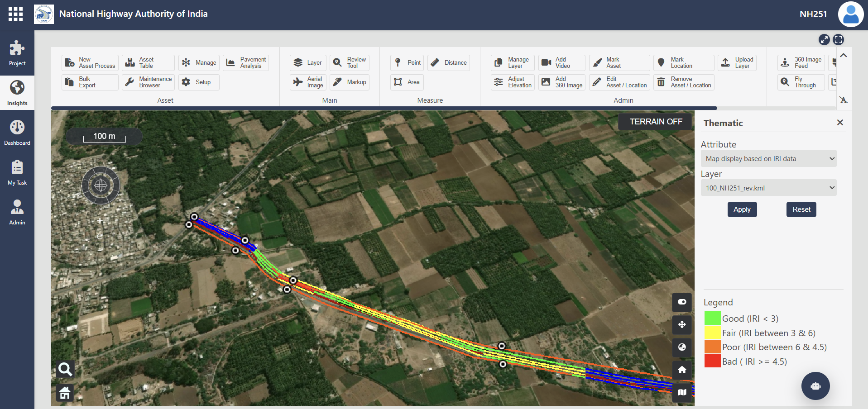The image size is (868, 409).
Task: Collapse the toolbar ribbon with chevron
Action: click(x=843, y=55)
